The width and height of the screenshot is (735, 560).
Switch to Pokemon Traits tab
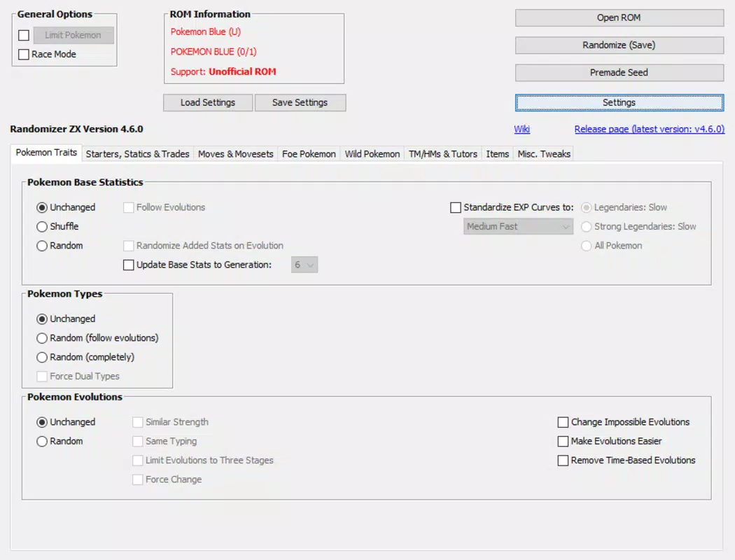46,153
